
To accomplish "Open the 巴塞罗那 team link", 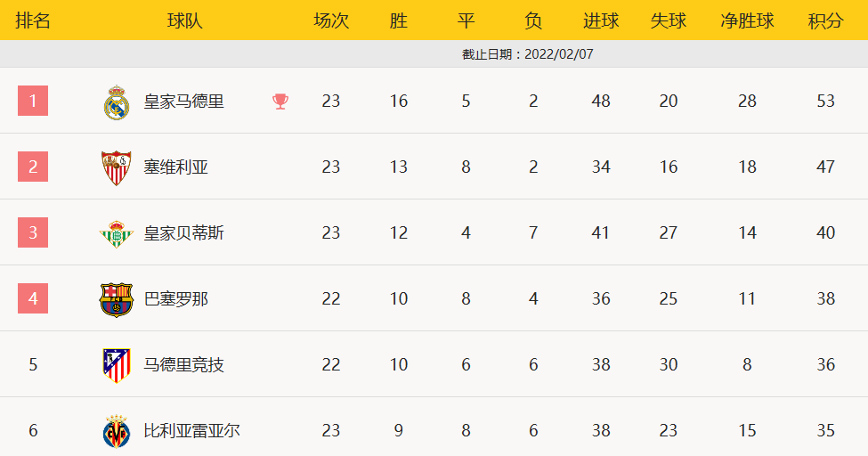I will [x=176, y=299].
